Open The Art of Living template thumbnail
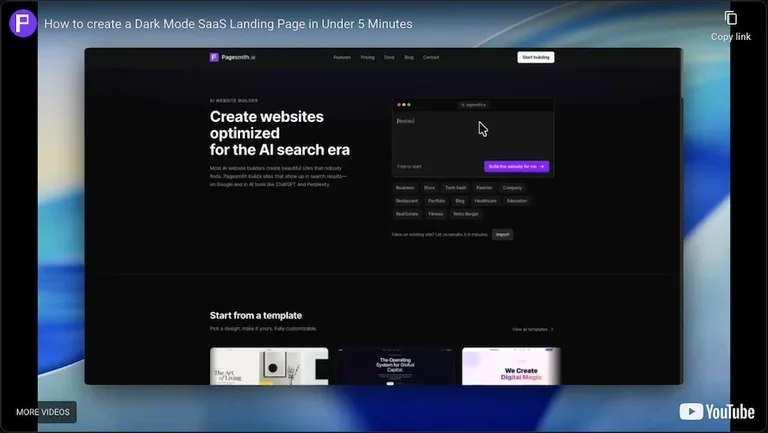The height and width of the screenshot is (433, 768). point(269,366)
